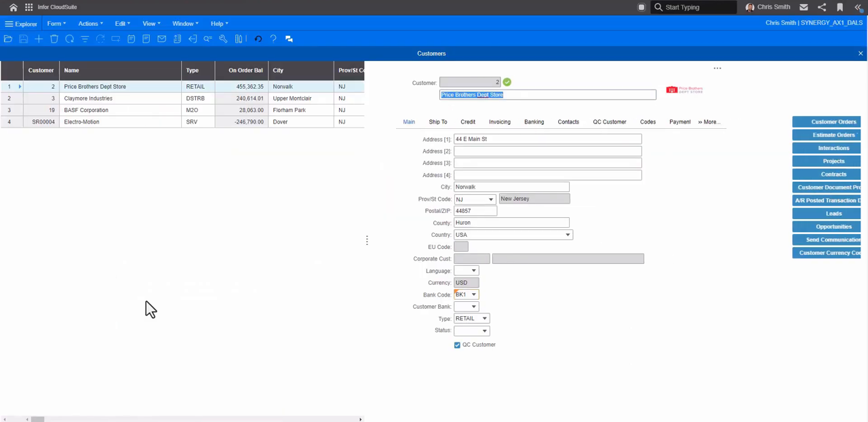Click the chat bubbles toolbar icon
The image size is (868, 422).
click(x=289, y=39)
